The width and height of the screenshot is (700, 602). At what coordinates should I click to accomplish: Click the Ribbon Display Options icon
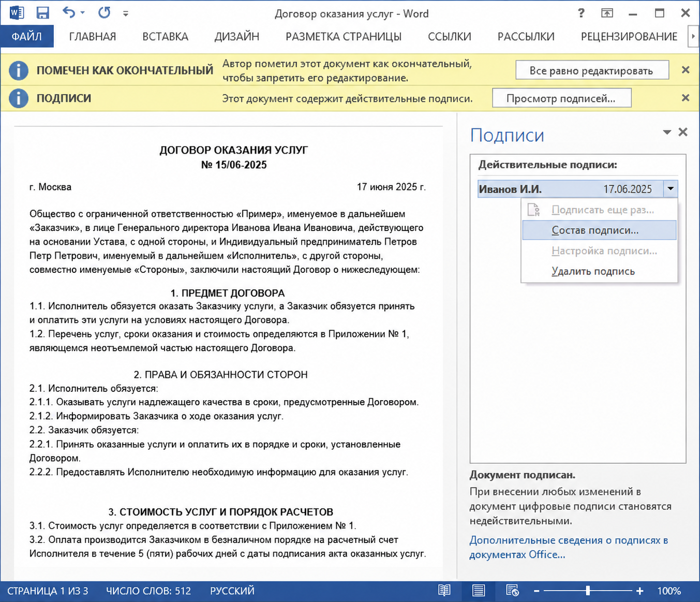tap(607, 13)
